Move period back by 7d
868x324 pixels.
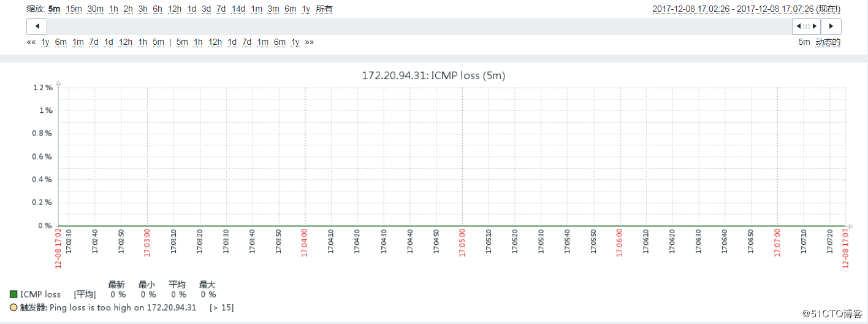[x=94, y=42]
